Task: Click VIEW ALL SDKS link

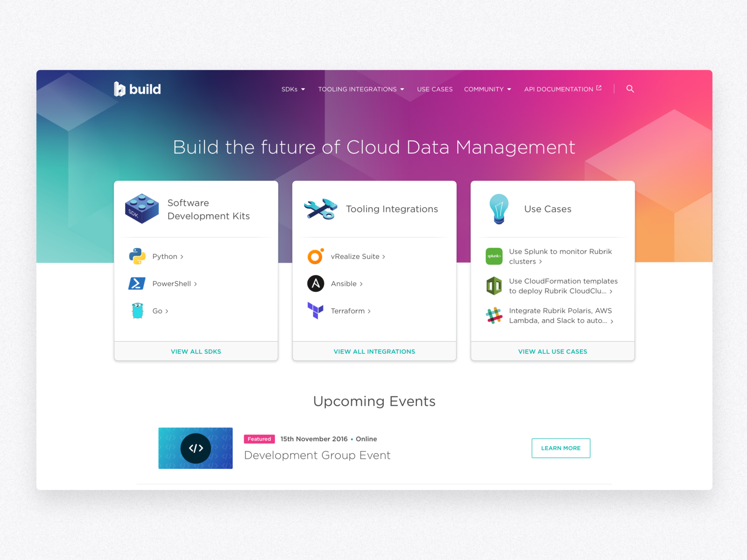Action: tap(196, 351)
